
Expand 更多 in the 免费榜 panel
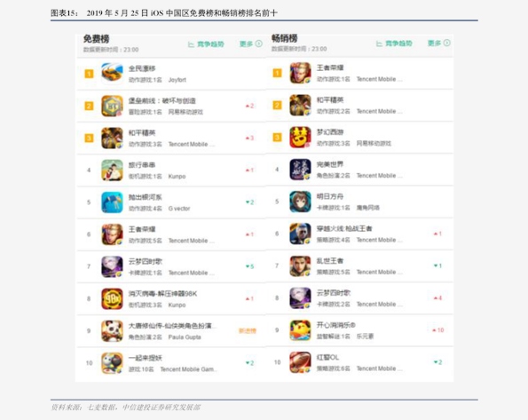coord(251,44)
